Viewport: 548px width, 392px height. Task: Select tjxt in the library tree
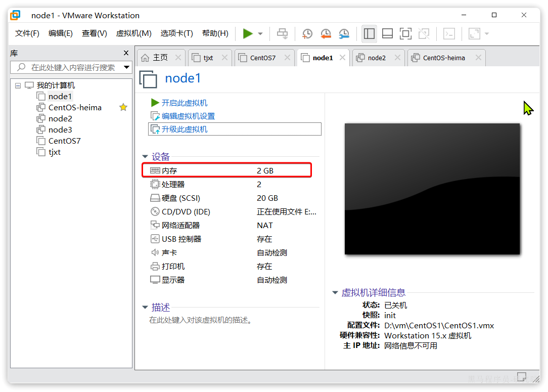pyautogui.click(x=55, y=152)
